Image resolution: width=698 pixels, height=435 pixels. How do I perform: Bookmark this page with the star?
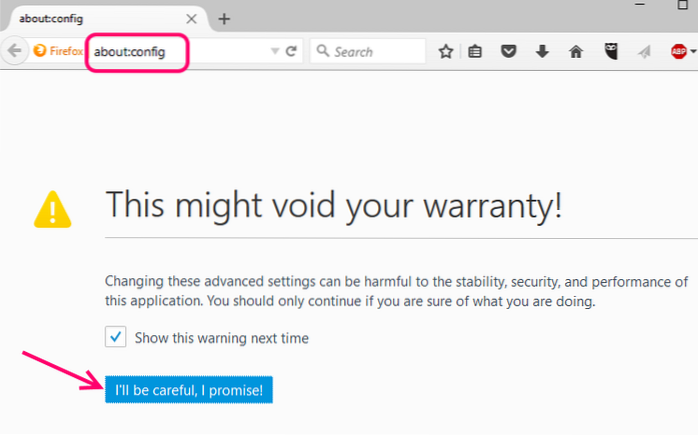pos(446,51)
